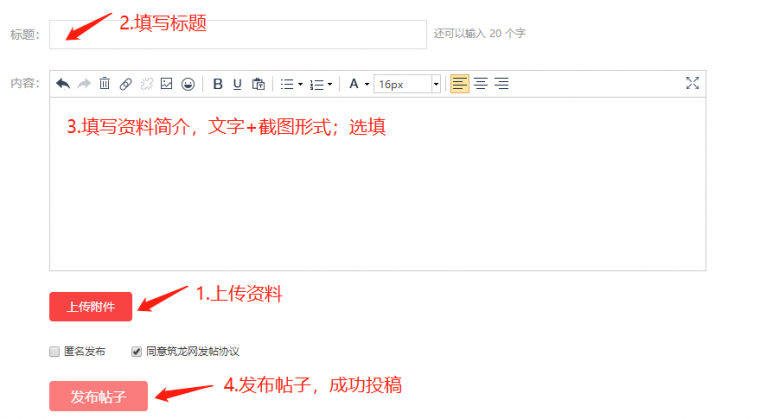Toggle bold text formatting
The height and width of the screenshot is (419, 760).
(x=217, y=84)
